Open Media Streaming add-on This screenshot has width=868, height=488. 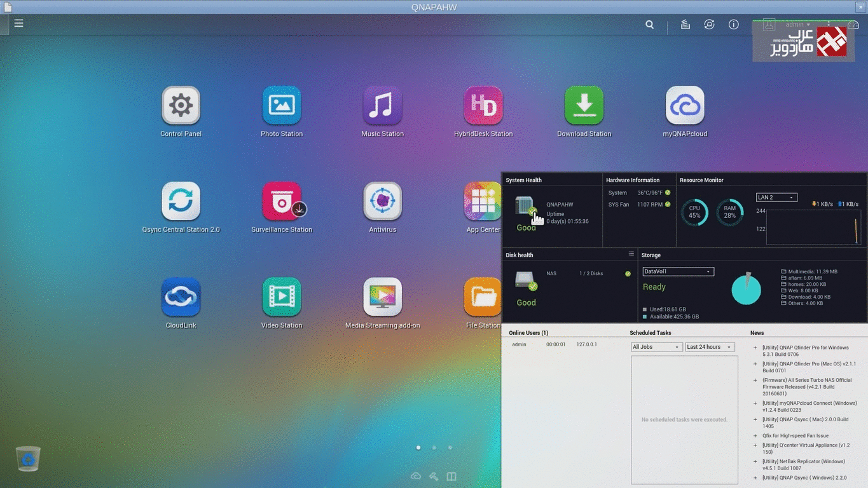tap(382, 297)
